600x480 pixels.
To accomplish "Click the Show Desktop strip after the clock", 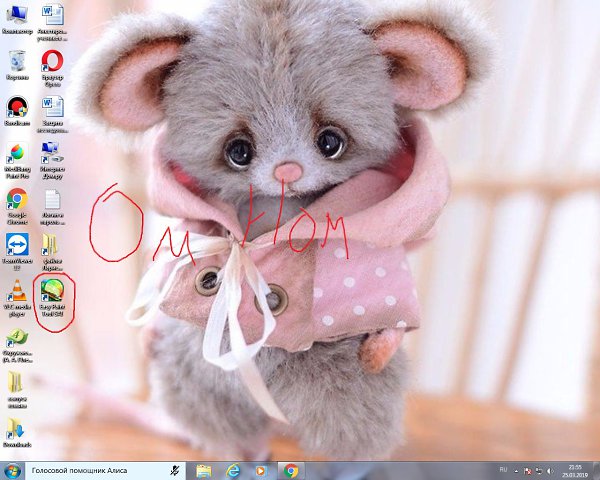I will click(596, 471).
